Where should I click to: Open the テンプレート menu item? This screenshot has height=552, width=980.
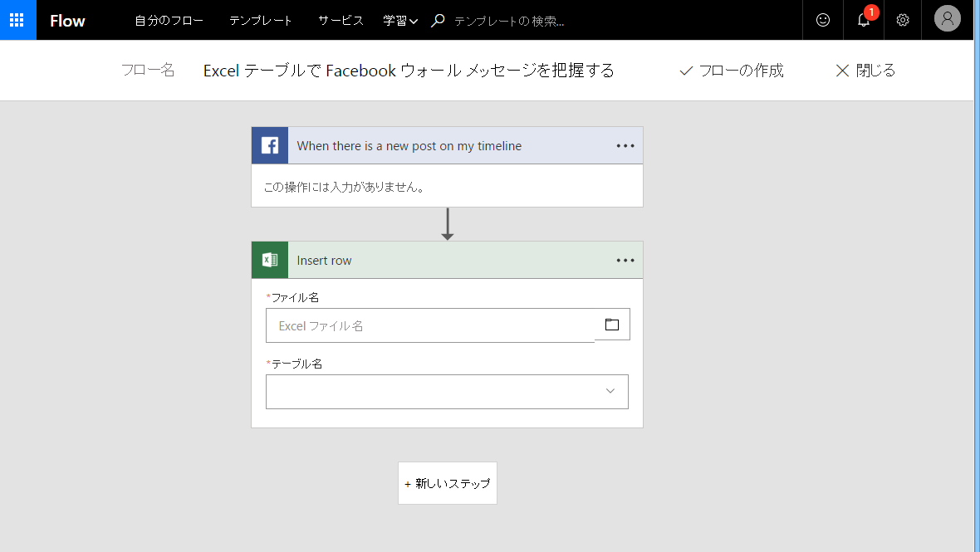tap(260, 20)
